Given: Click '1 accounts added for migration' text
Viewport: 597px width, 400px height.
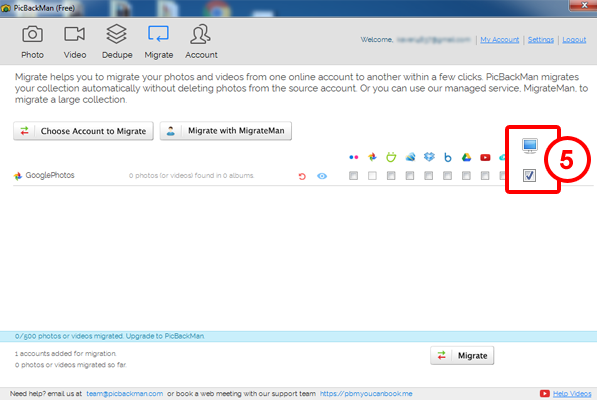Looking at the screenshot, I should [x=65, y=354].
